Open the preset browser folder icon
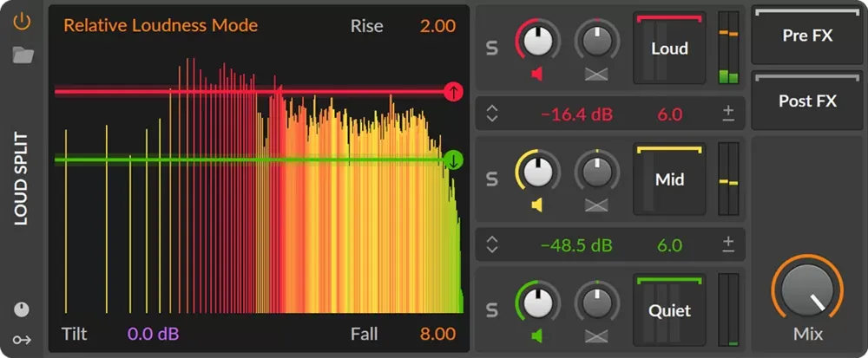This screenshot has height=358, width=868. [23, 55]
